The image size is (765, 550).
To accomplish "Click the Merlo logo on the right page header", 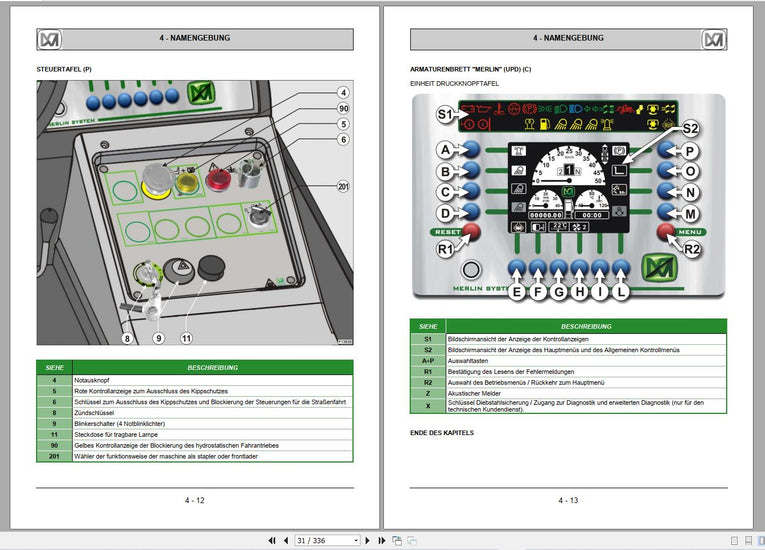I will tap(713, 39).
